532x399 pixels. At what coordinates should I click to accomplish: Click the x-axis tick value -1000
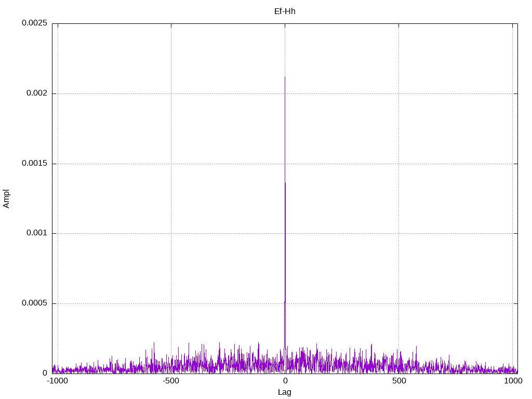(57, 381)
